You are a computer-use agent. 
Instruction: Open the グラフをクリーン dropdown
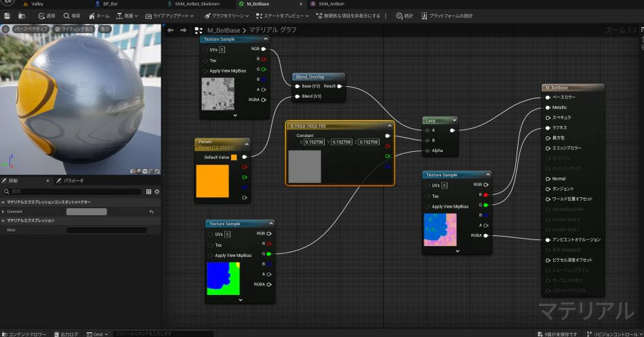226,16
